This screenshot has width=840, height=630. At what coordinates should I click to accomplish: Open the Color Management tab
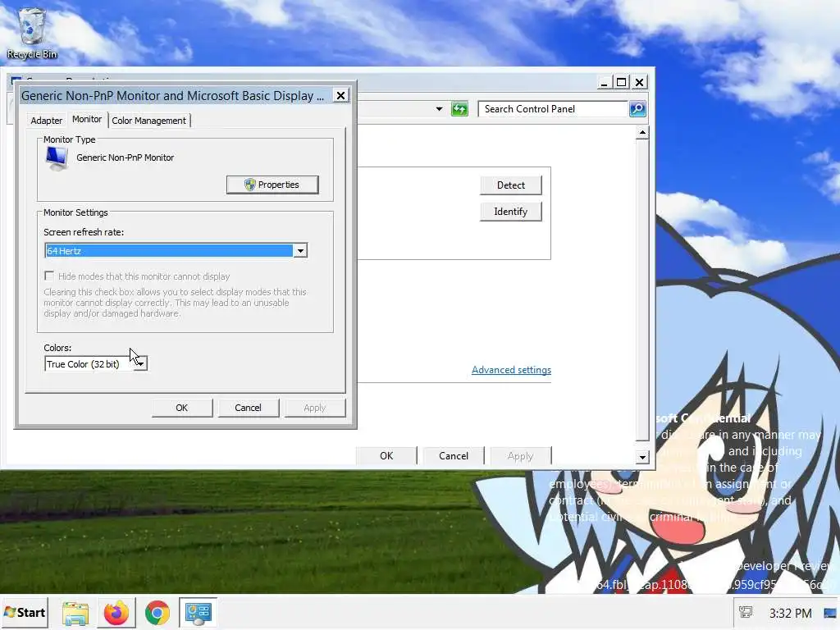[149, 121]
